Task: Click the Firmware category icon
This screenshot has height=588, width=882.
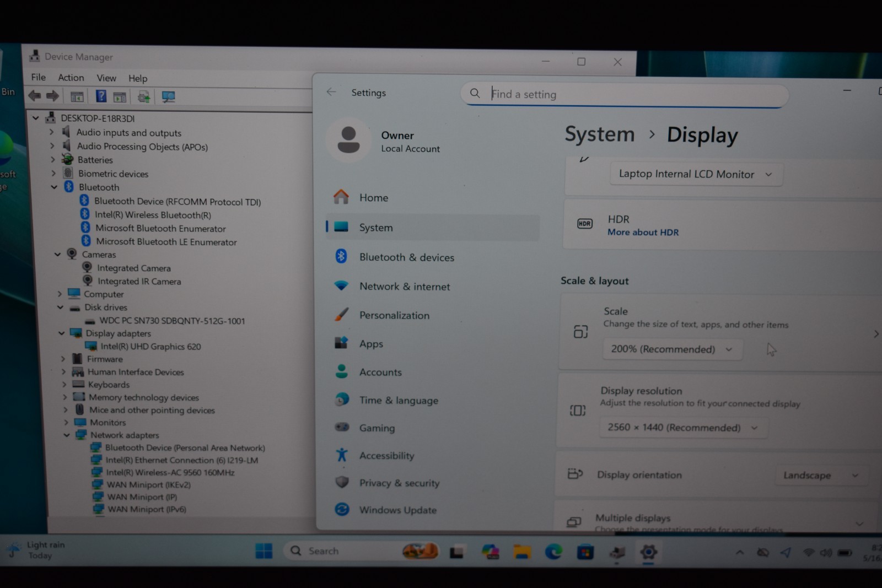Action: click(x=77, y=359)
